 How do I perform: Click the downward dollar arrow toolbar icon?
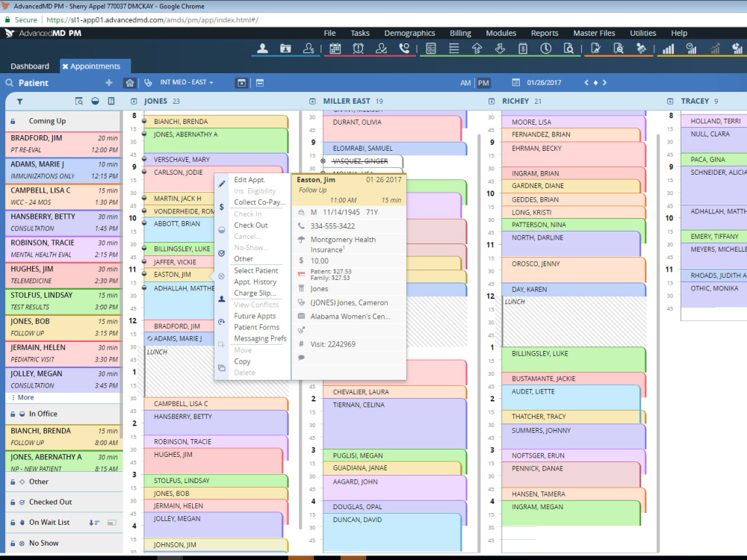click(x=500, y=49)
